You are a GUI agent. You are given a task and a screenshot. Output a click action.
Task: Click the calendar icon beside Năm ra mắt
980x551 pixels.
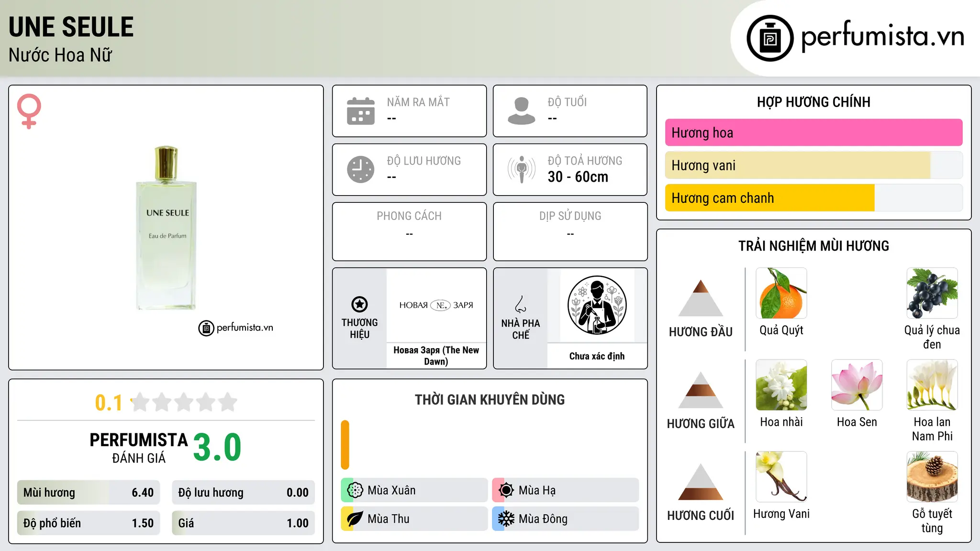[x=361, y=111]
